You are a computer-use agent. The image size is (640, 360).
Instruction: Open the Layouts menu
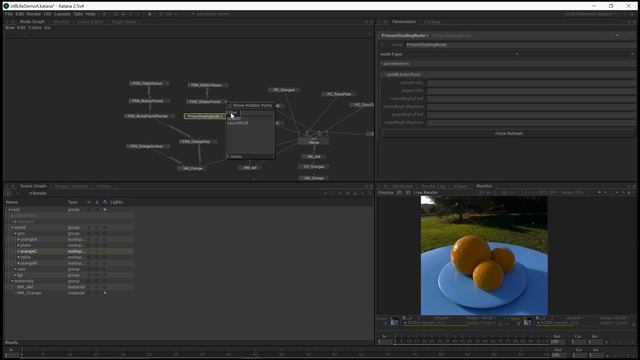pos(62,14)
